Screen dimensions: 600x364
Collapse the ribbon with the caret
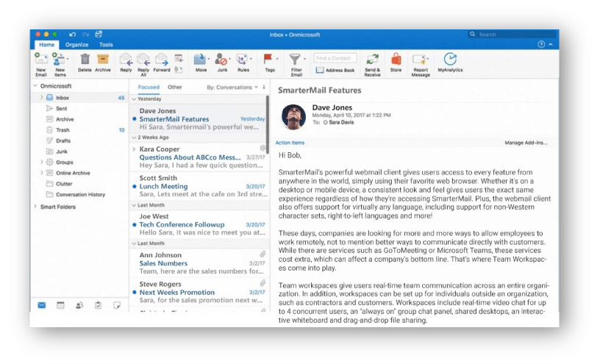[551, 44]
